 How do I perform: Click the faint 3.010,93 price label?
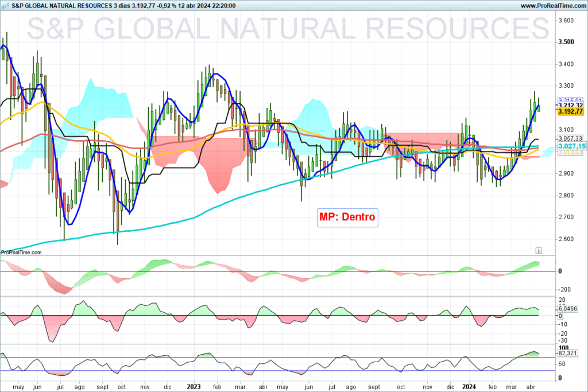570,152
